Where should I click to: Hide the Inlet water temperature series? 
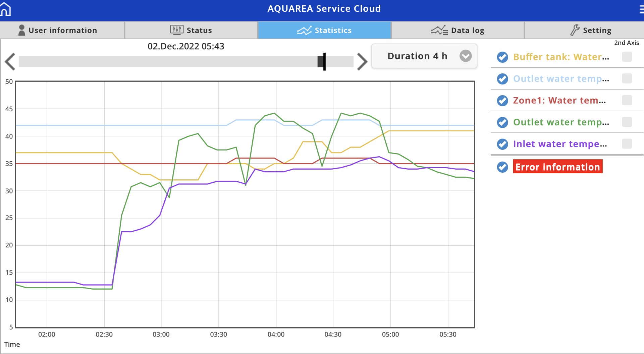[502, 144]
